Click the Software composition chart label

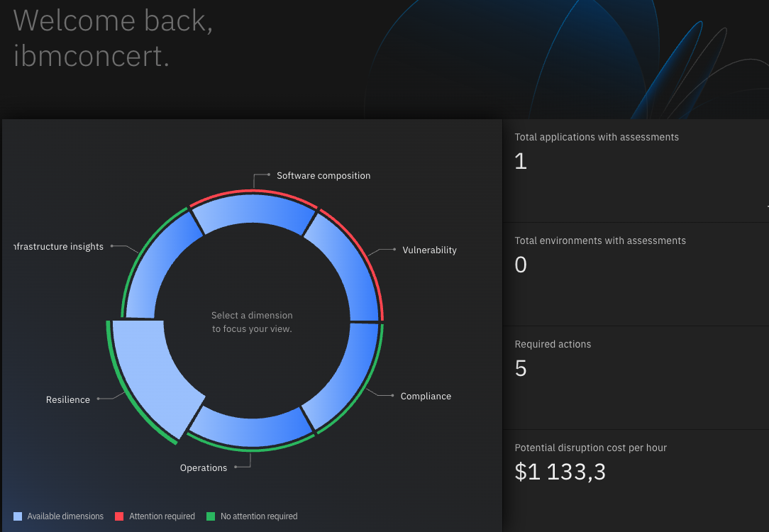tap(323, 175)
